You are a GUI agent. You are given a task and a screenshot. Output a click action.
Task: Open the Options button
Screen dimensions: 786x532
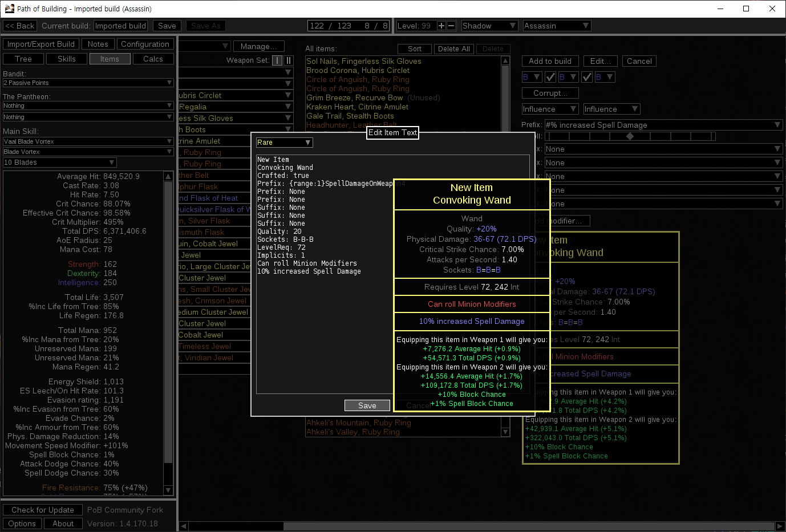[22, 523]
